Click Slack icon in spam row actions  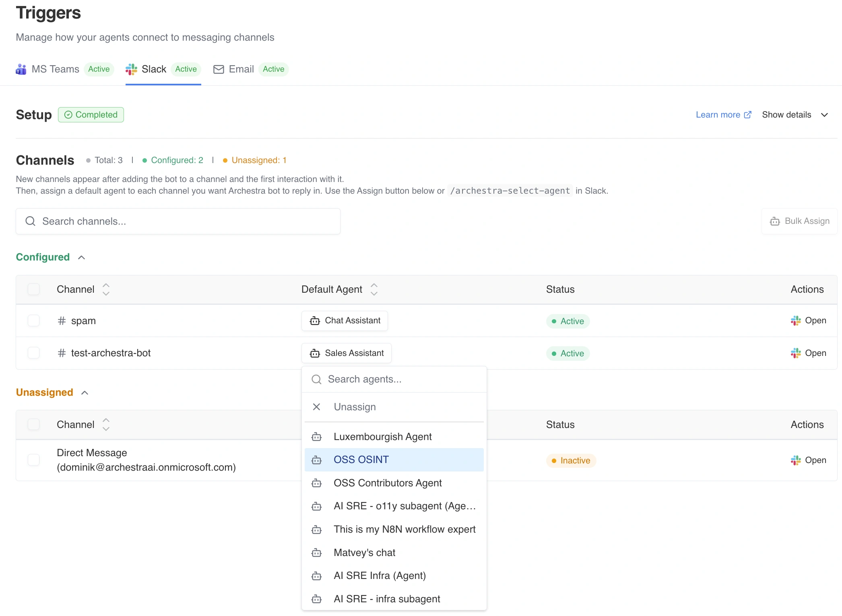pyautogui.click(x=796, y=321)
